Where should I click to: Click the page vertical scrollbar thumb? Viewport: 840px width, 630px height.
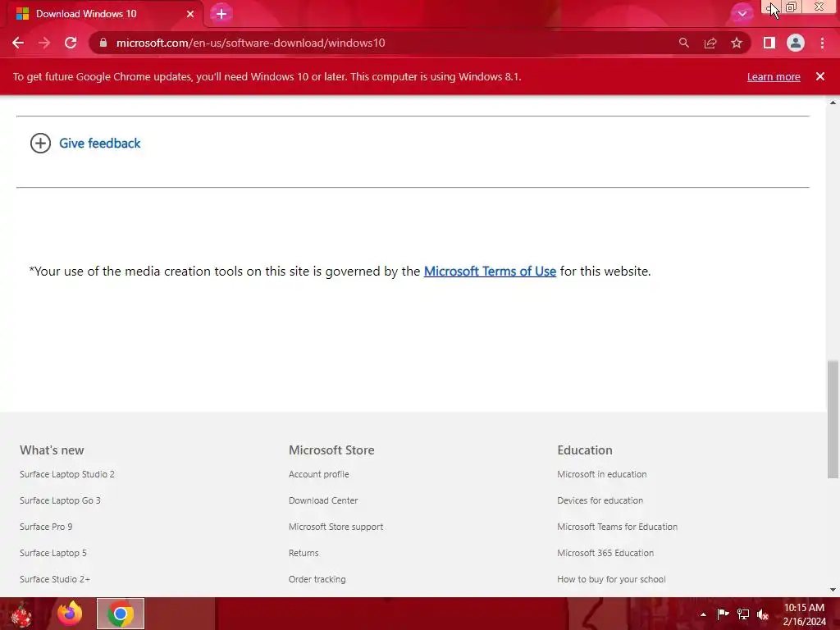coord(833,419)
